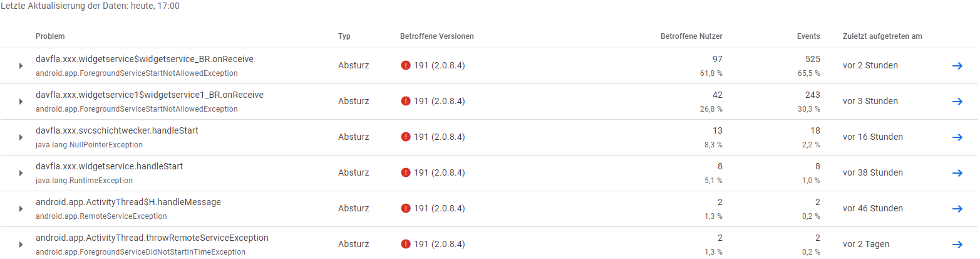This screenshot has height=259, width=980.
Task: Expand the svcschichtwecker.handleStart row
Action: point(21,137)
